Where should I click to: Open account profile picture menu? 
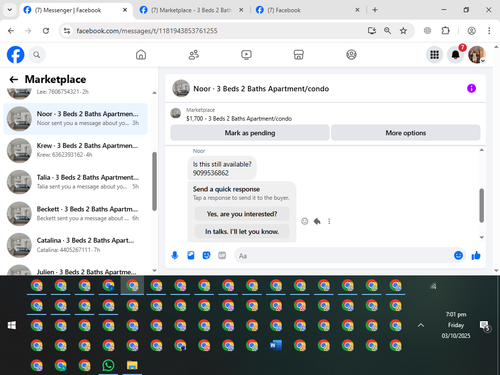pyautogui.click(x=477, y=55)
